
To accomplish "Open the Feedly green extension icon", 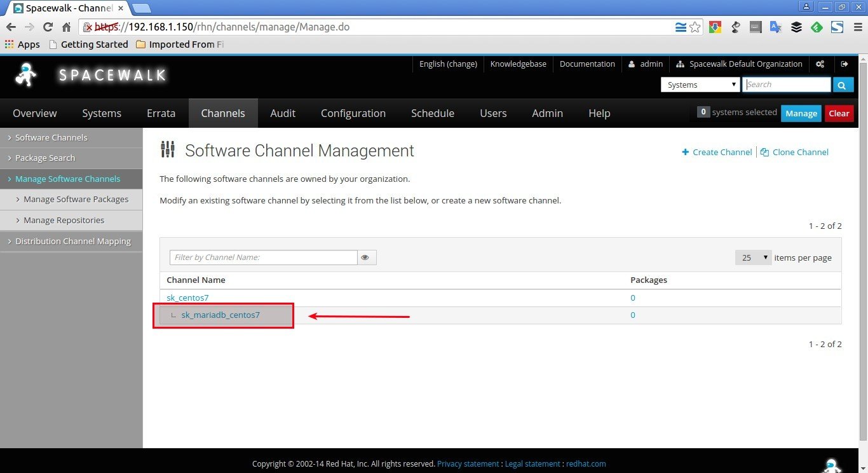I will [817, 27].
